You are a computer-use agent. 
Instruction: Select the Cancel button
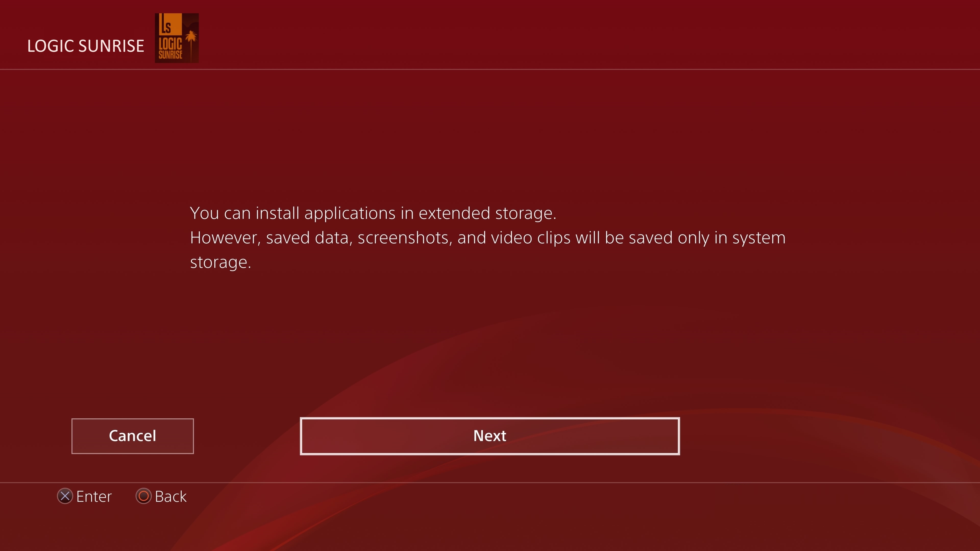click(132, 436)
